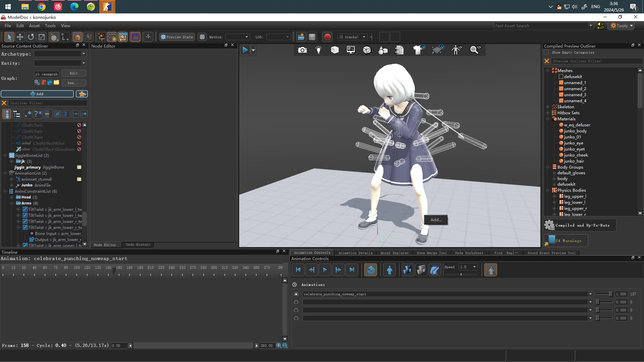Viewport: 644px width, 362px height.
Task: Play the animation in Animation Controls
Action: [325, 270]
